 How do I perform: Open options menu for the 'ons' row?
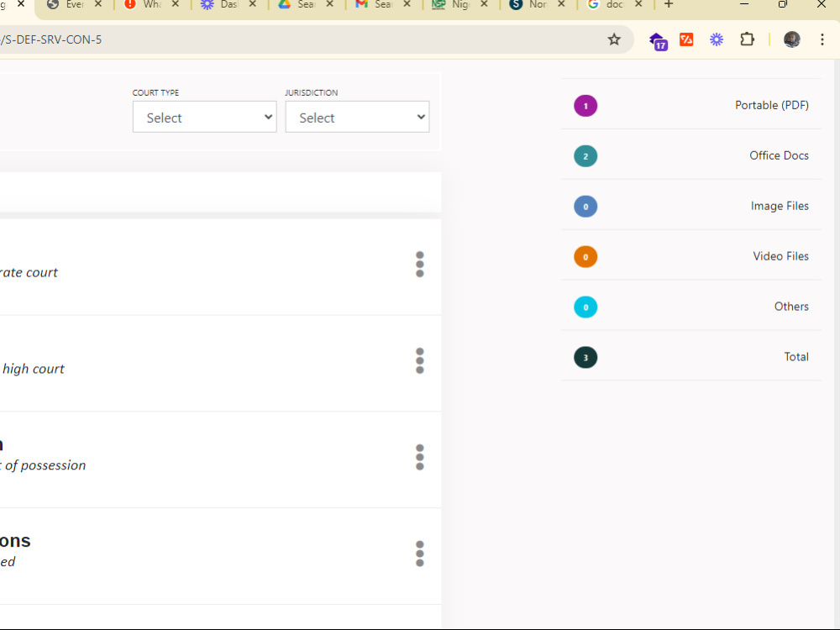[x=420, y=554]
